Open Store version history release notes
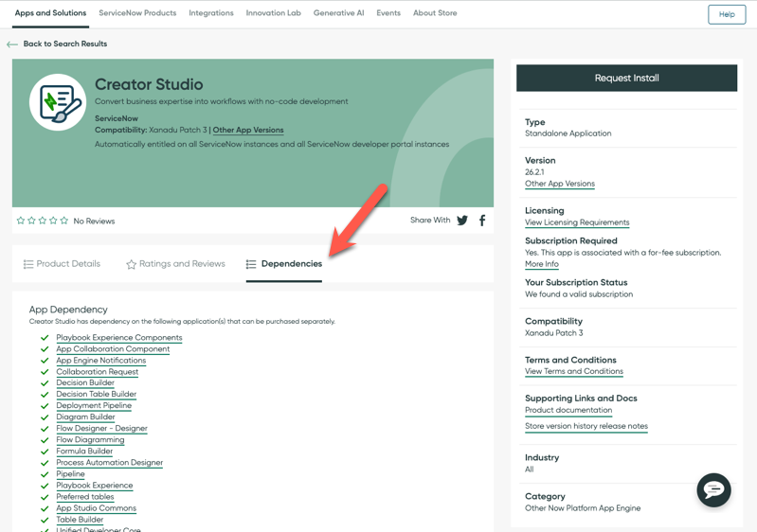Screen dimensions: 757x532 [586, 426]
